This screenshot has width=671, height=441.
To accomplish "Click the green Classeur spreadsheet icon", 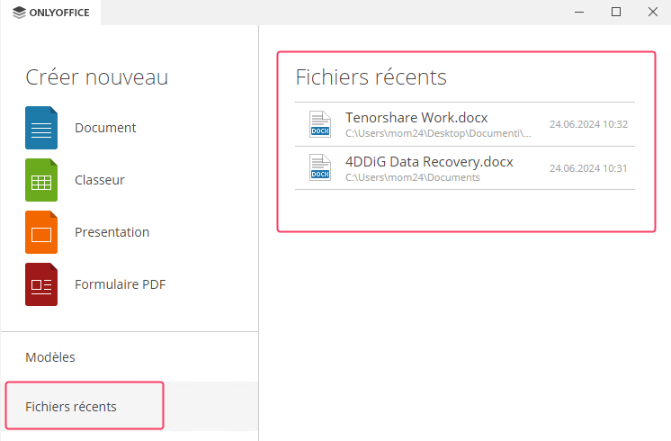I will (41, 180).
